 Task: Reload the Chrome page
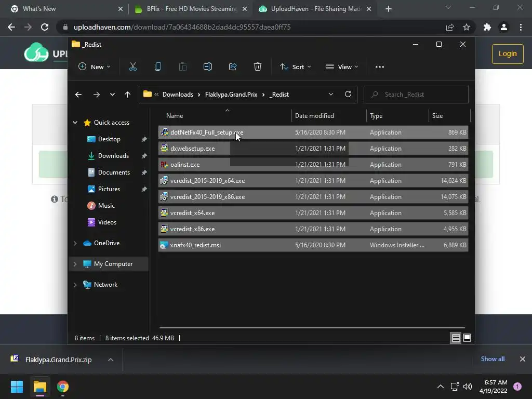point(45,27)
